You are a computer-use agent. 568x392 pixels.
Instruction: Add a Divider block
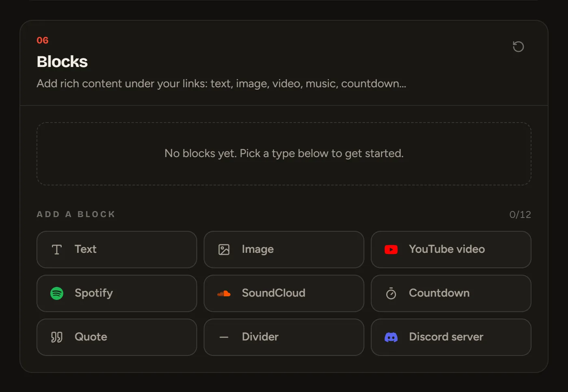(284, 337)
